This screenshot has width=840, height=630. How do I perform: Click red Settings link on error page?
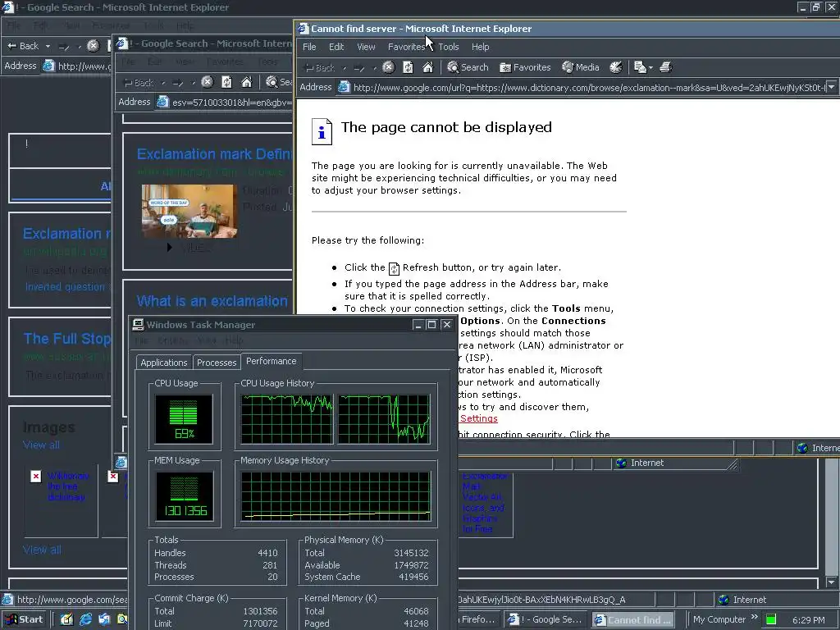[x=479, y=418]
